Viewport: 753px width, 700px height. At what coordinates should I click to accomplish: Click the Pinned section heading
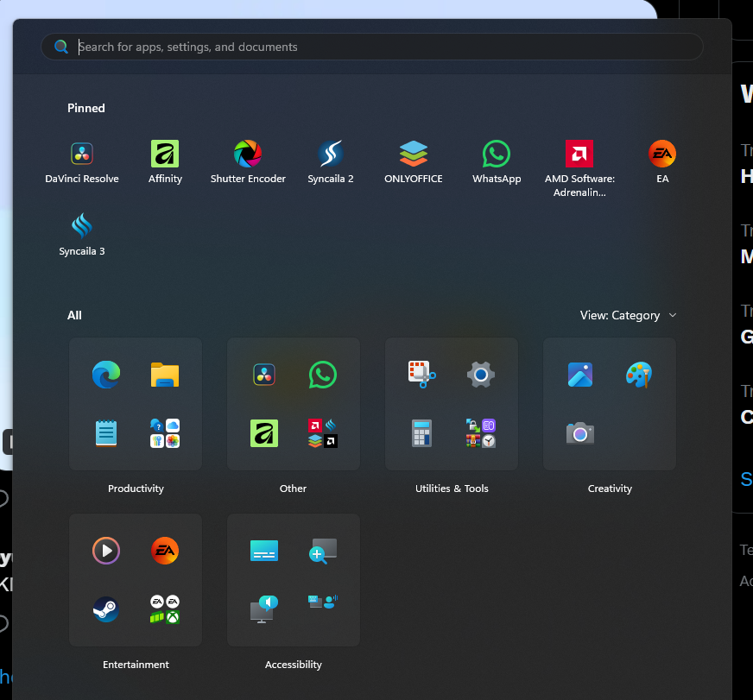[x=86, y=108]
